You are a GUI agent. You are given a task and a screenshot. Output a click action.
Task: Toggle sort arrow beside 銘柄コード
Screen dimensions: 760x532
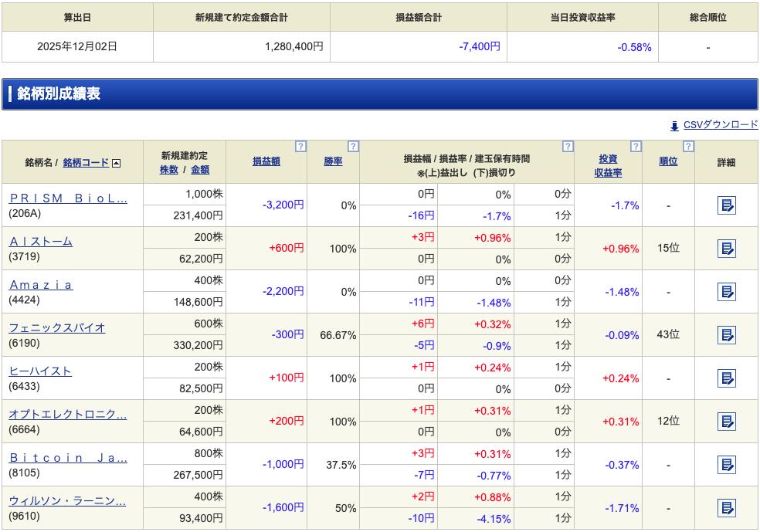tap(116, 163)
